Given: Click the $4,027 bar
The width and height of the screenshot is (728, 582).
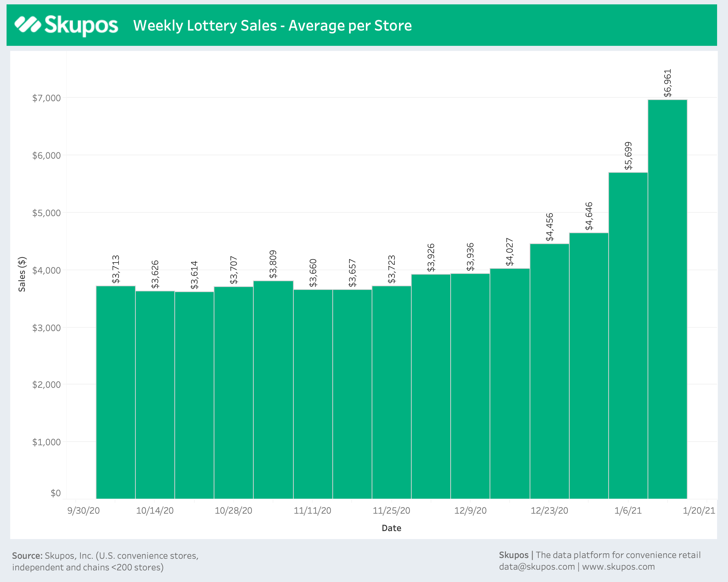Looking at the screenshot, I should pos(510,384).
